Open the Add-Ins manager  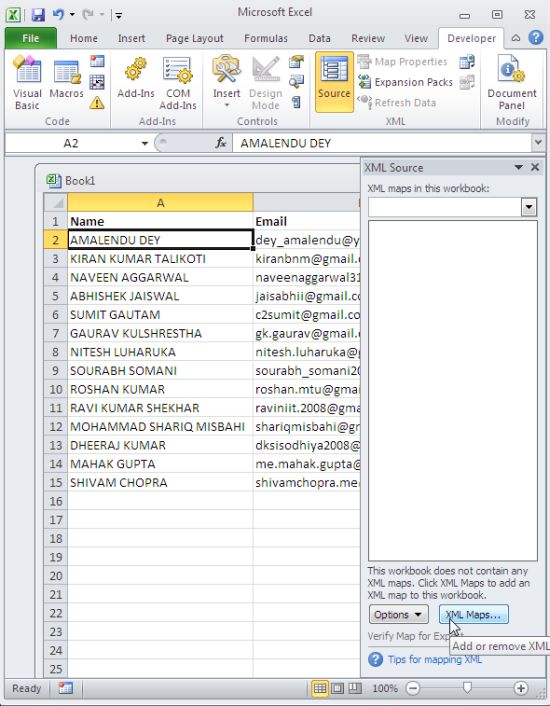point(135,77)
